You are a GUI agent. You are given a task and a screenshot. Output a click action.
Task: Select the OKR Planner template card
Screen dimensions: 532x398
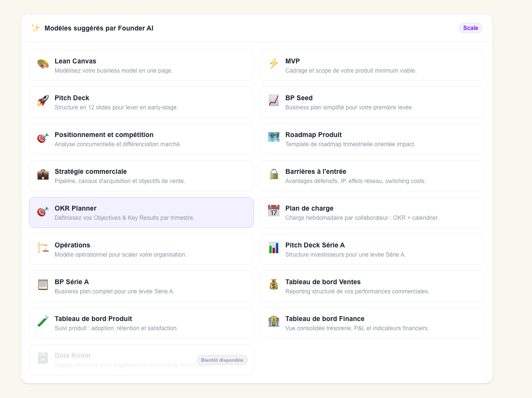tap(142, 213)
